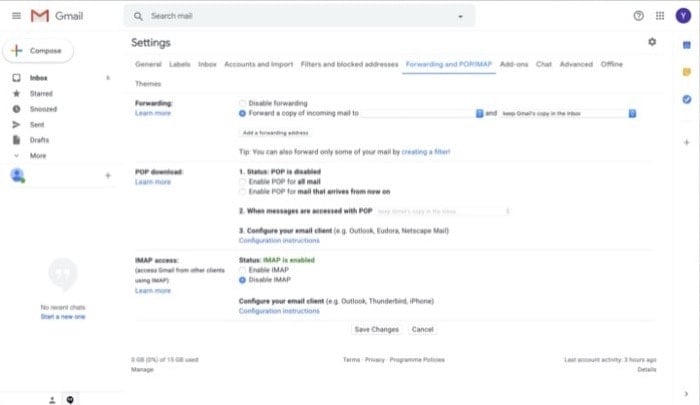Click the Snoozed clock icon
Viewport: 700px width, 405px height.
(17, 109)
